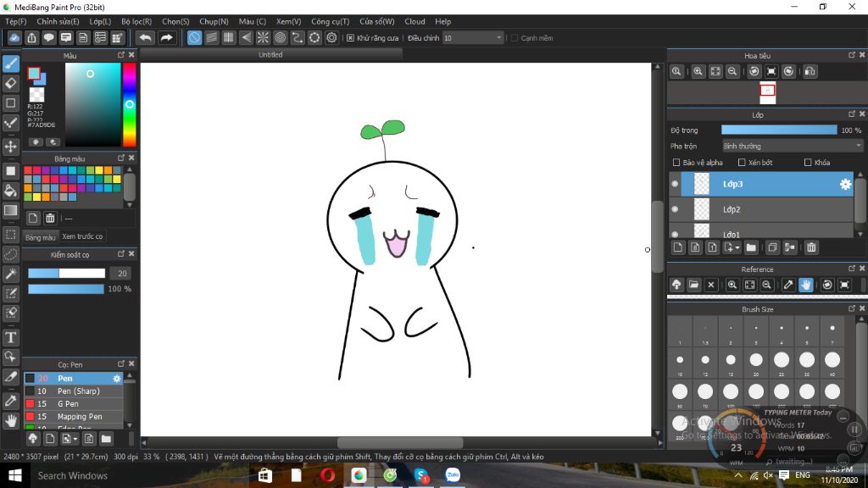868x488 pixels.
Task: Open the Bộ lọc(R) menu
Action: click(136, 21)
